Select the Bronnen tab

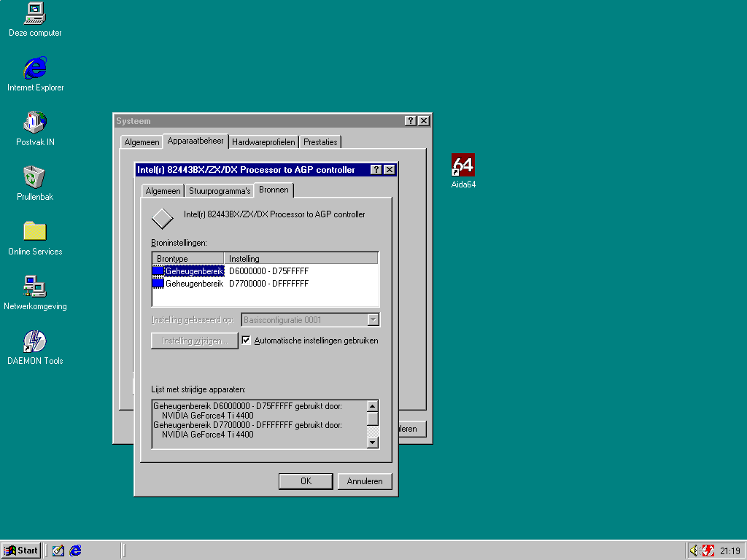point(274,190)
